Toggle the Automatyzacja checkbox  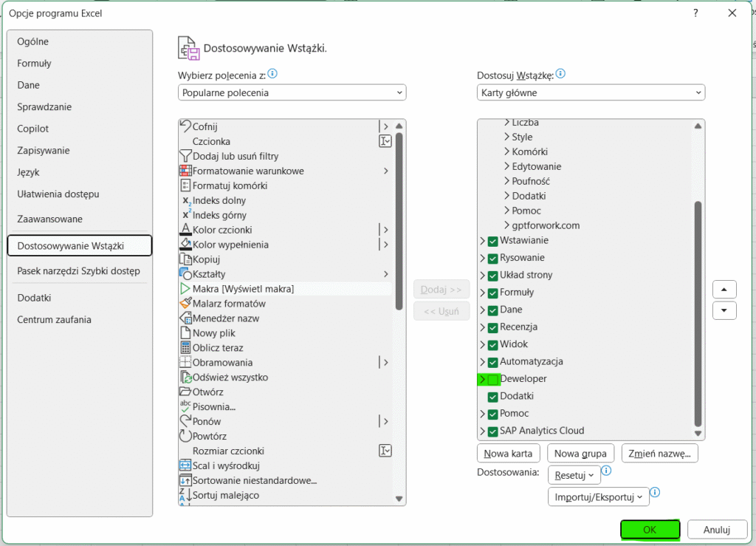(x=492, y=362)
